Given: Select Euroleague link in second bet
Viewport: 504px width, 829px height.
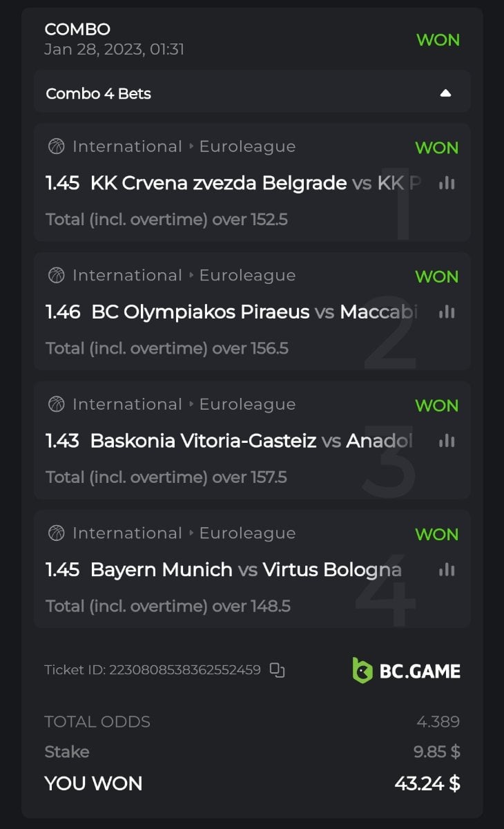Looking at the screenshot, I should tap(247, 276).
